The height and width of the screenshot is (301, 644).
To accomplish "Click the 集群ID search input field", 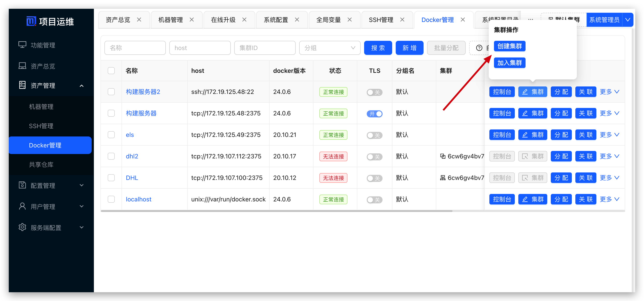I will click(265, 48).
